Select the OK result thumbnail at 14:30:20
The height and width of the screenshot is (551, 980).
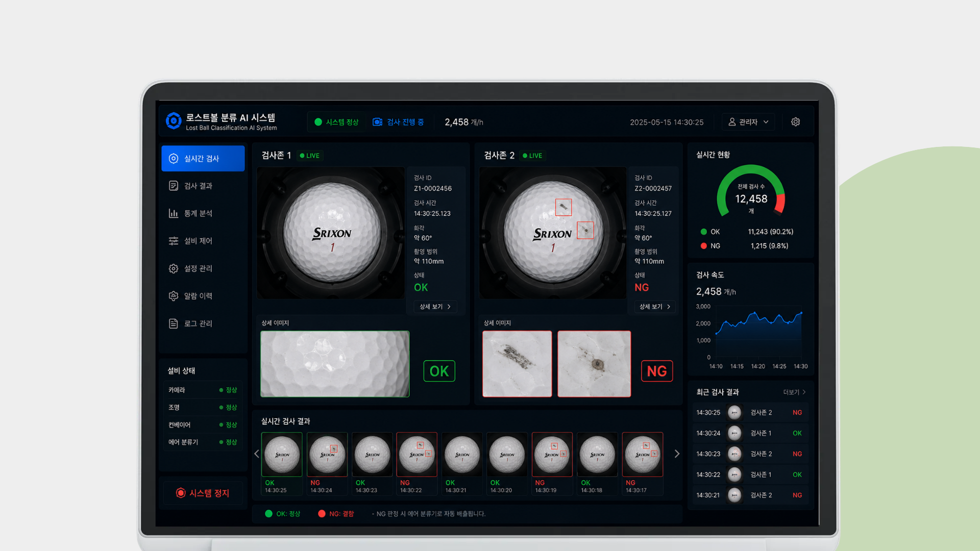(x=507, y=463)
